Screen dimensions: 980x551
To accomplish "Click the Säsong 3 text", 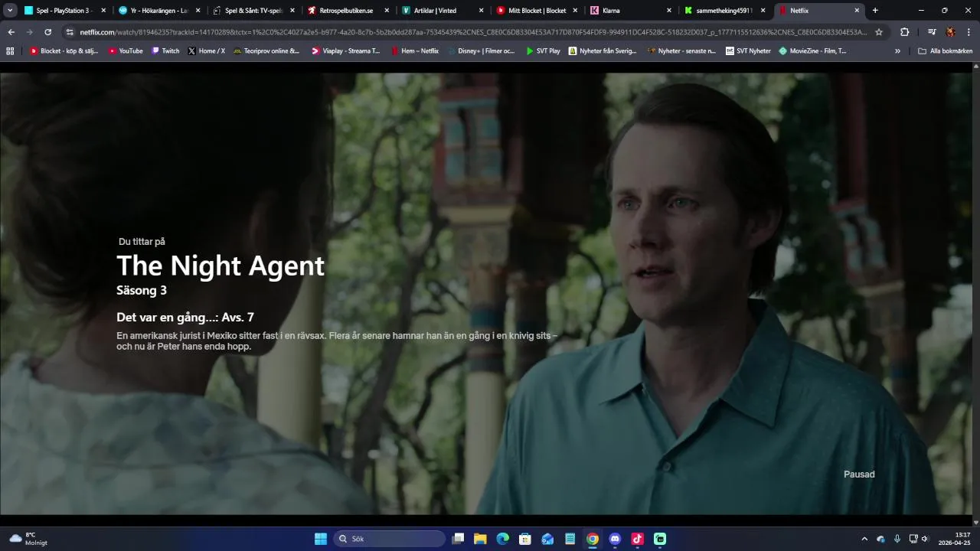I will (142, 290).
